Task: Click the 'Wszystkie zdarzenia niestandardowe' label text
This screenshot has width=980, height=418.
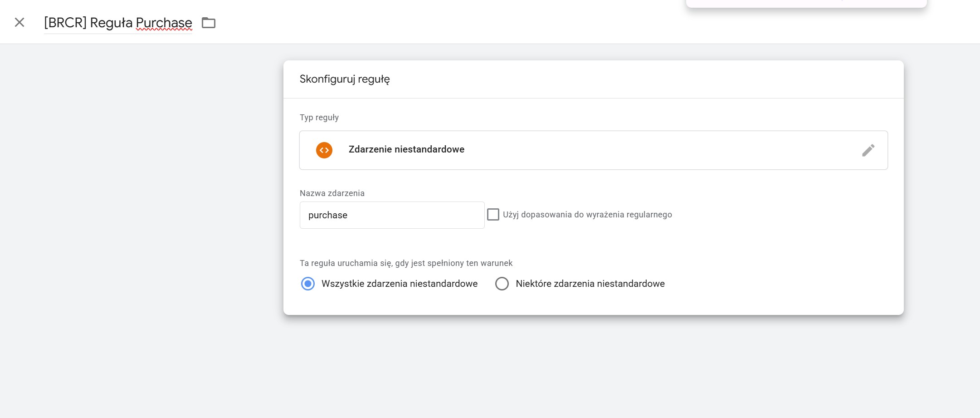Action: point(399,284)
